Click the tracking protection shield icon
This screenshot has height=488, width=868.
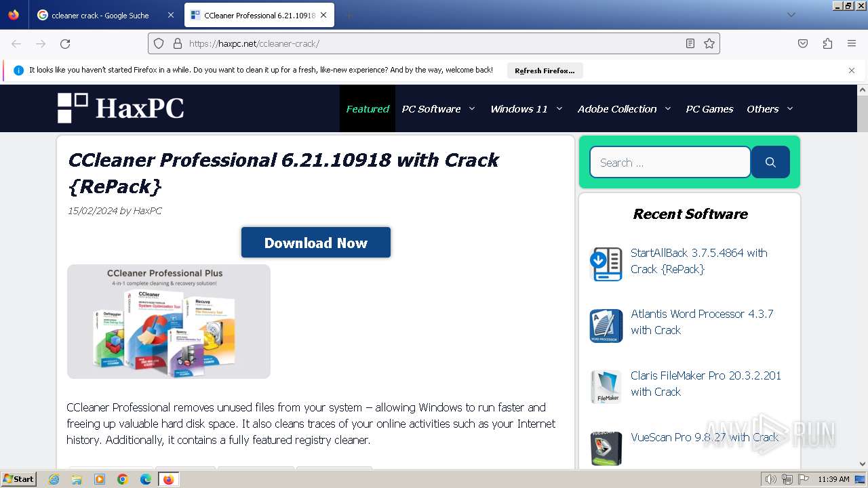click(159, 43)
